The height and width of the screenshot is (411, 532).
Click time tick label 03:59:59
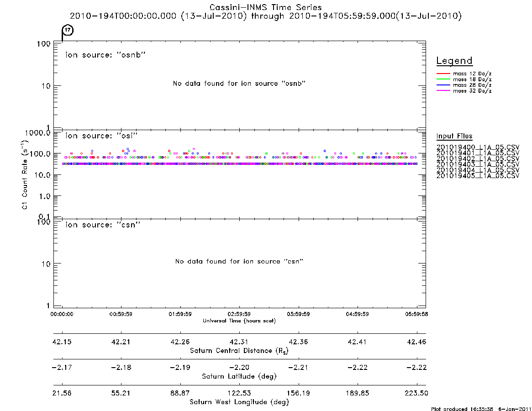click(298, 314)
